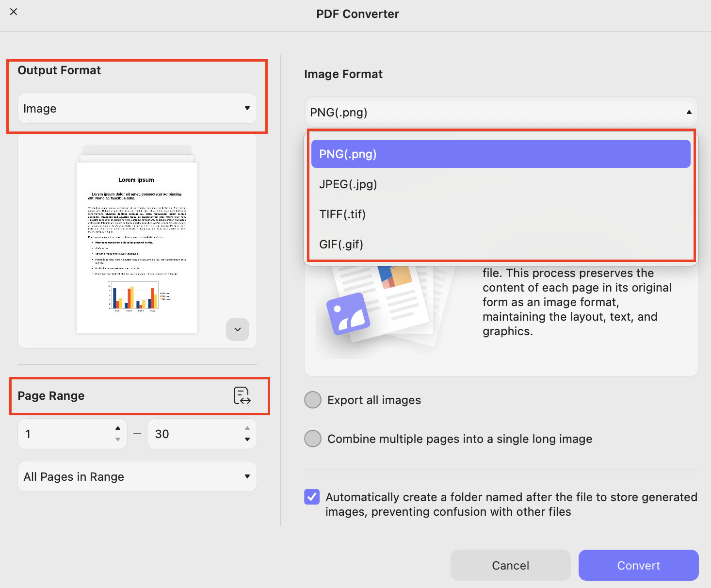Enable the Export all images option

tap(313, 400)
